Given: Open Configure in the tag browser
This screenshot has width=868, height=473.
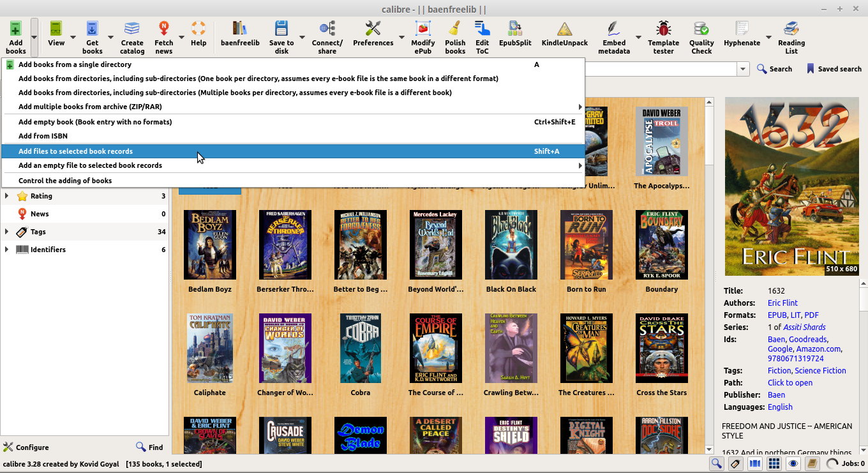Looking at the screenshot, I should [26, 447].
